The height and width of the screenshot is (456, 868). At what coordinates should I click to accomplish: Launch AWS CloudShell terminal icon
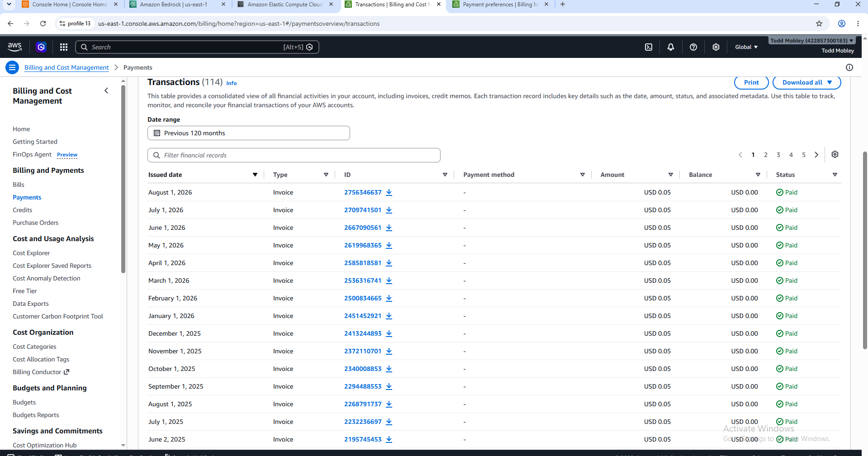pos(649,47)
